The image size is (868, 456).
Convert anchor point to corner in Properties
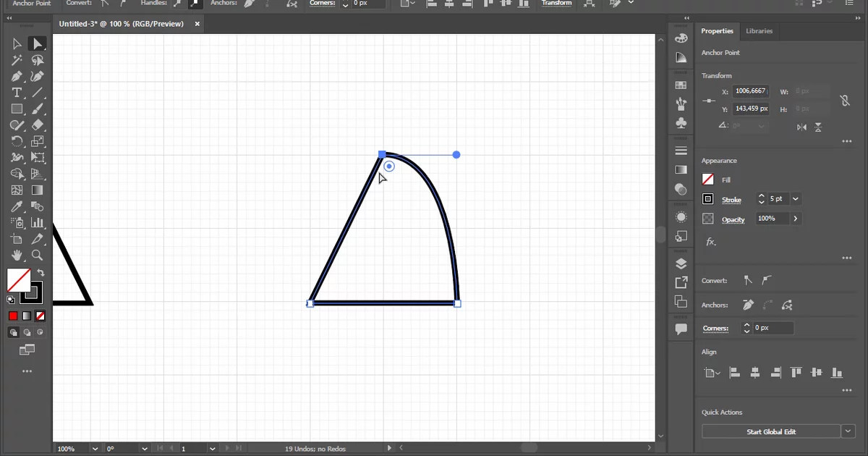click(x=747, y=280)
